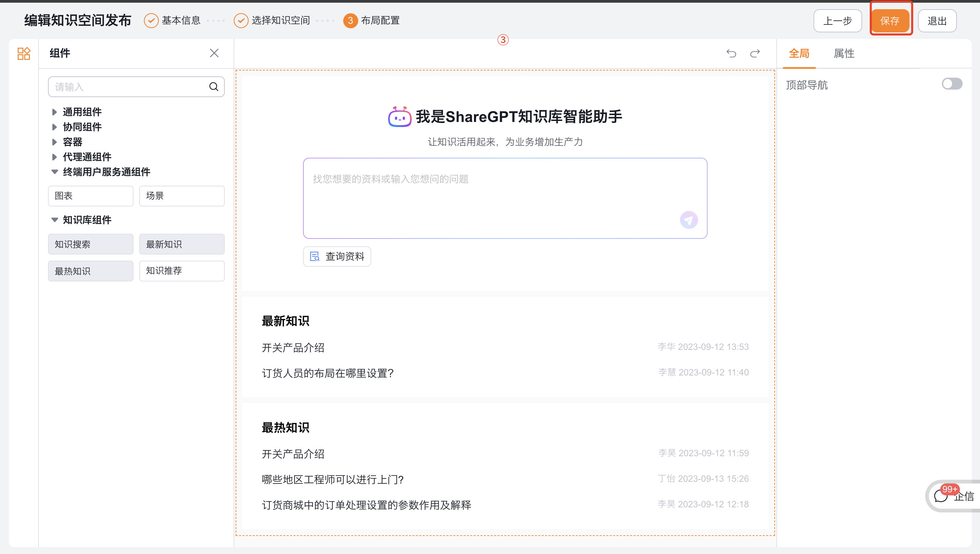Click the 查询资料 button
Image resolution: width=980 pixels, height=554 pixels.
point(337,256)
